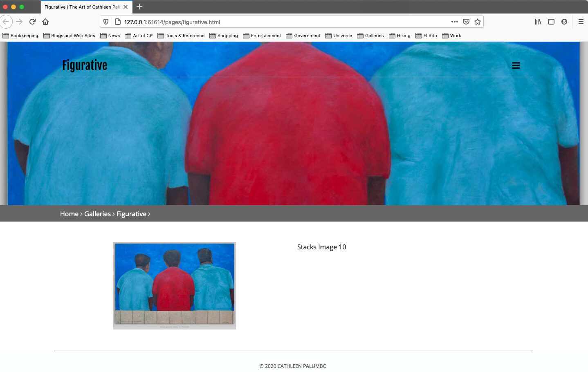Open the Universe bookmarks folder
This screenshot has width=588, height=372.
(x=339, y=36)
